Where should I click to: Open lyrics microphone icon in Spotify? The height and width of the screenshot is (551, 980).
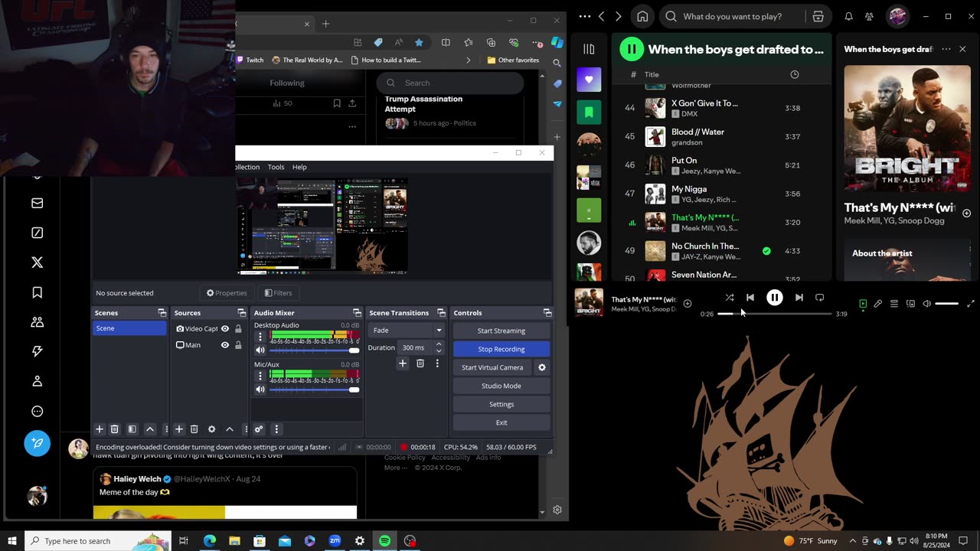coord(878,304)
